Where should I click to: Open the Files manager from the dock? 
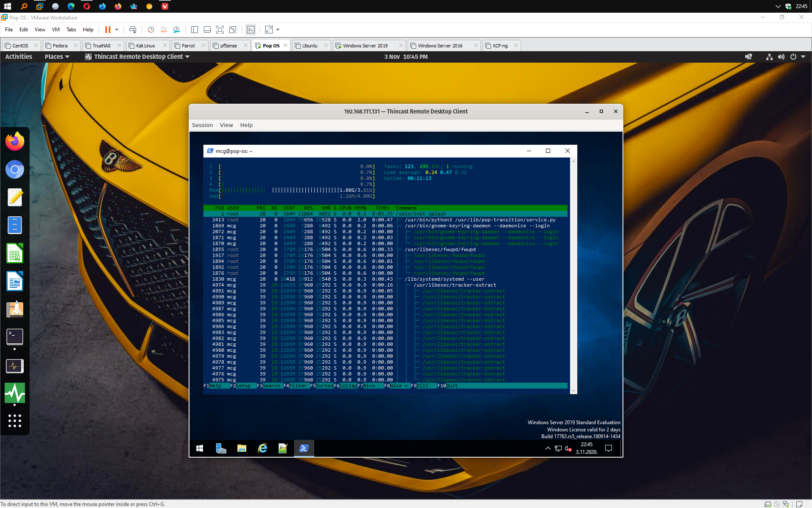click(15, 225)
